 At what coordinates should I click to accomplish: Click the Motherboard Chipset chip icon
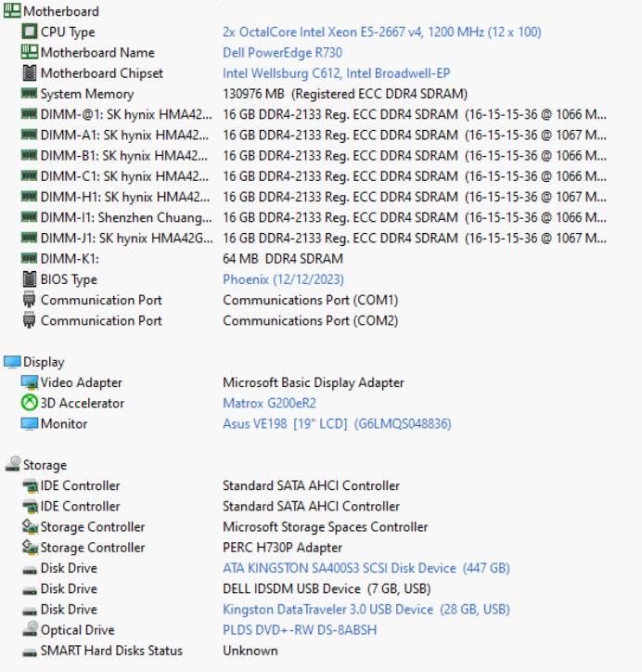(29, 72)
